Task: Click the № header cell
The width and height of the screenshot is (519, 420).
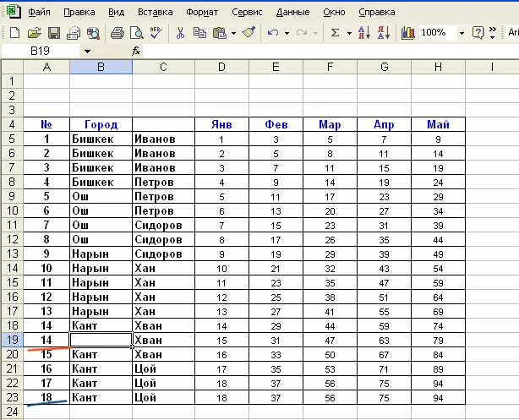Action: point(46,124)
